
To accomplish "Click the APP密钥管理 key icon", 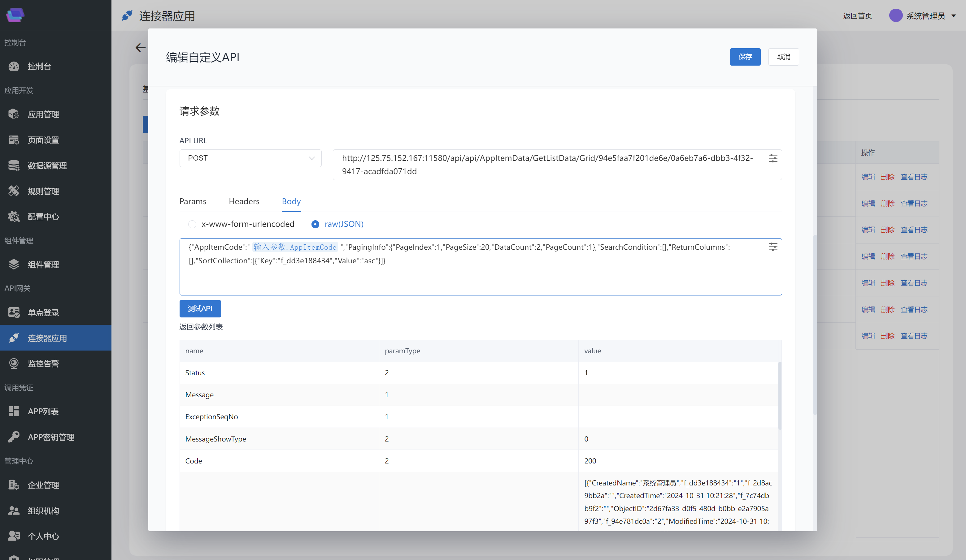I will point(14,437).
